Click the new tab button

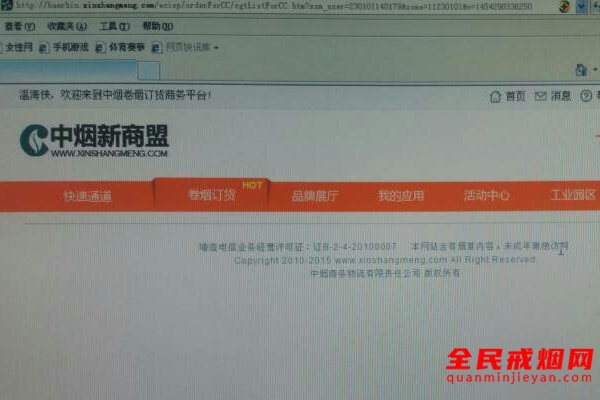point(148,70)
